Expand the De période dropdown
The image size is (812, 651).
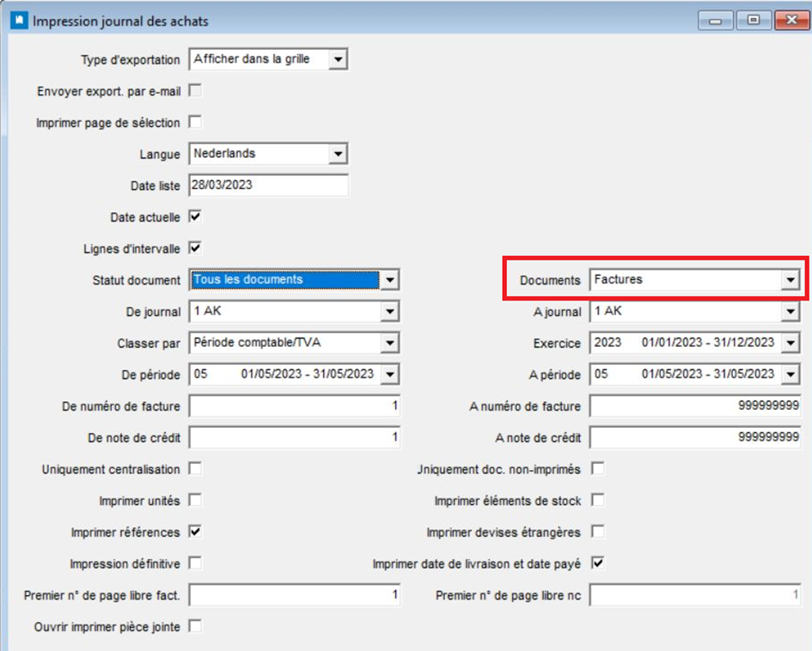point(389,374)
